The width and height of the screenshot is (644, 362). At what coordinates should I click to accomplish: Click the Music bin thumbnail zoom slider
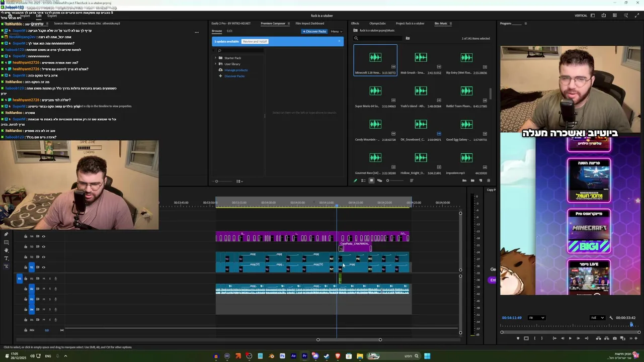(x=395, y=180)
